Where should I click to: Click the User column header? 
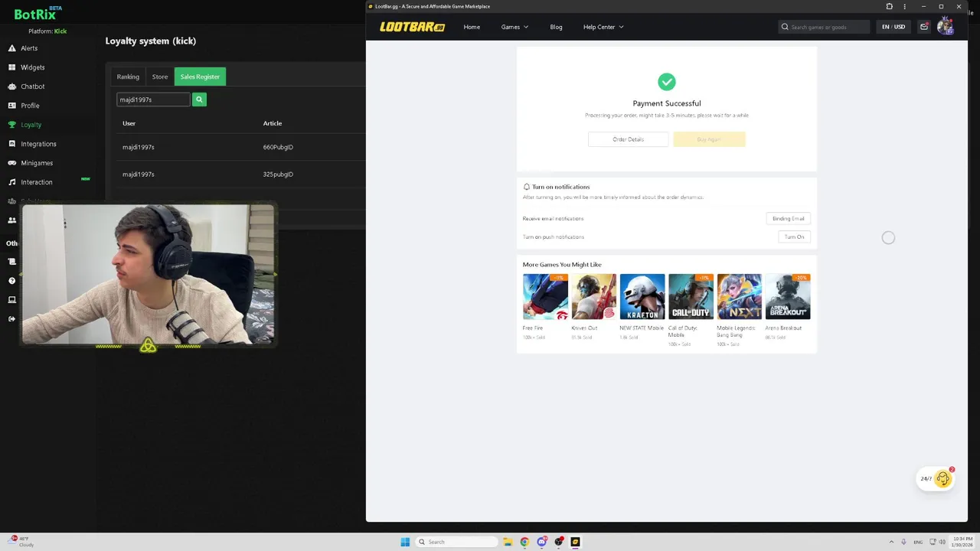(129, 123)
